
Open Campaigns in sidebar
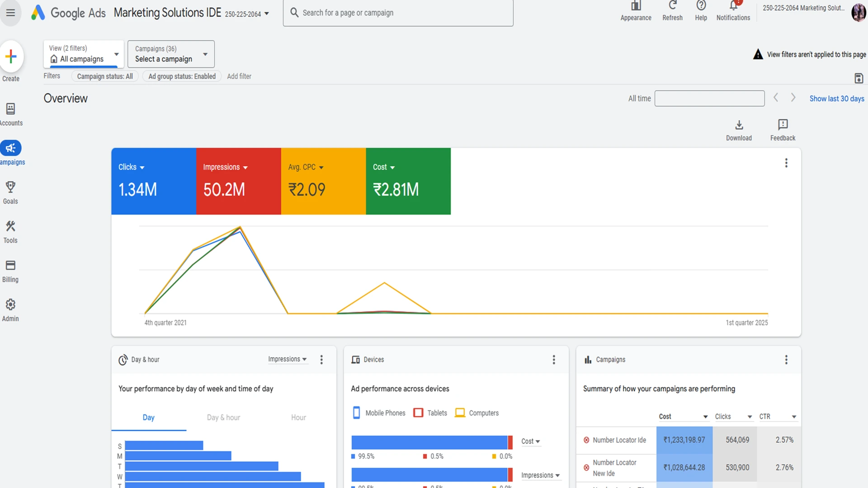point(11,153)
